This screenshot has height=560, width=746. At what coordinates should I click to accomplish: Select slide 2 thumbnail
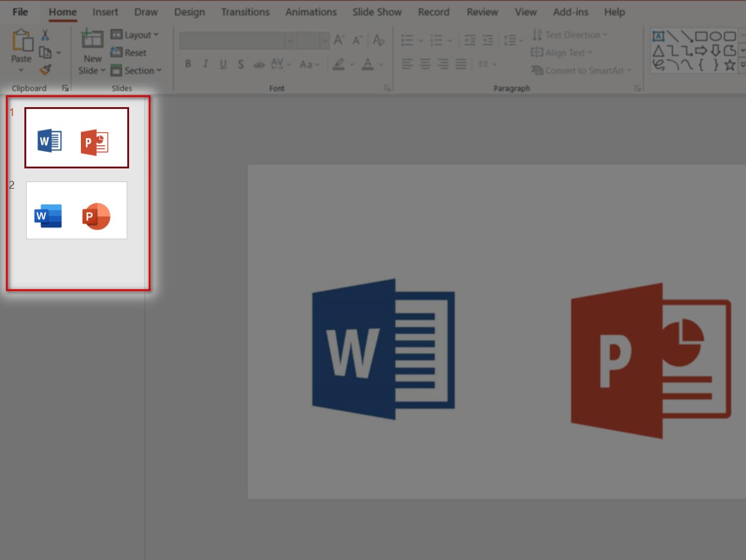[77, 210]
